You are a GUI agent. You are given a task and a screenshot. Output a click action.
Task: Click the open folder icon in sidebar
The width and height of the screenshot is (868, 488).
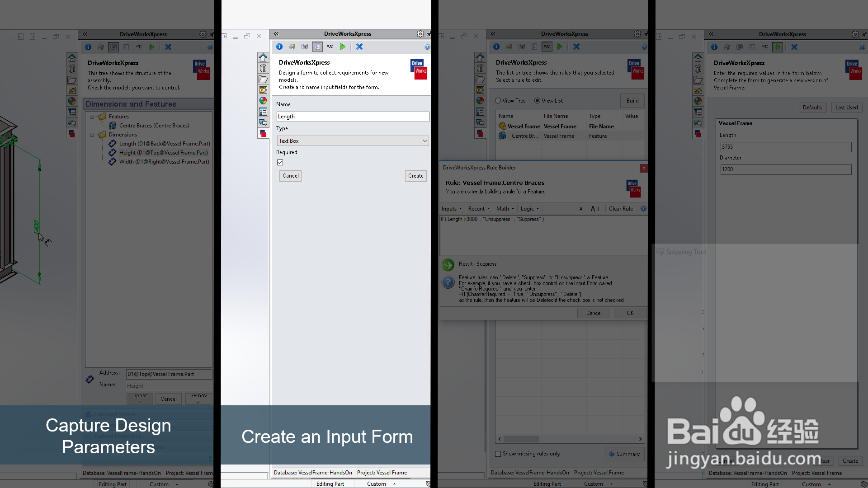[263, 79]
